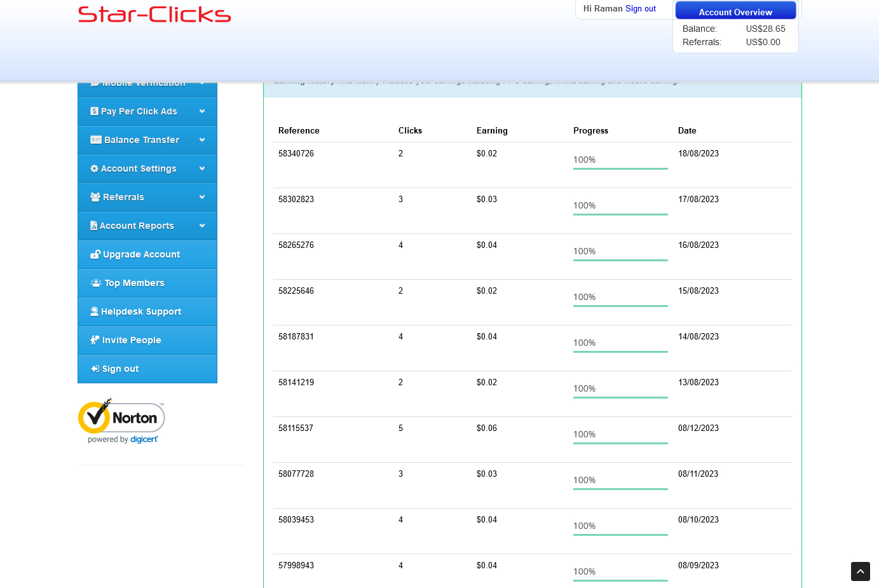This screenshot has height=588, width=879.
Task: Select reference number 58141219
Action: tap(296, 382)
